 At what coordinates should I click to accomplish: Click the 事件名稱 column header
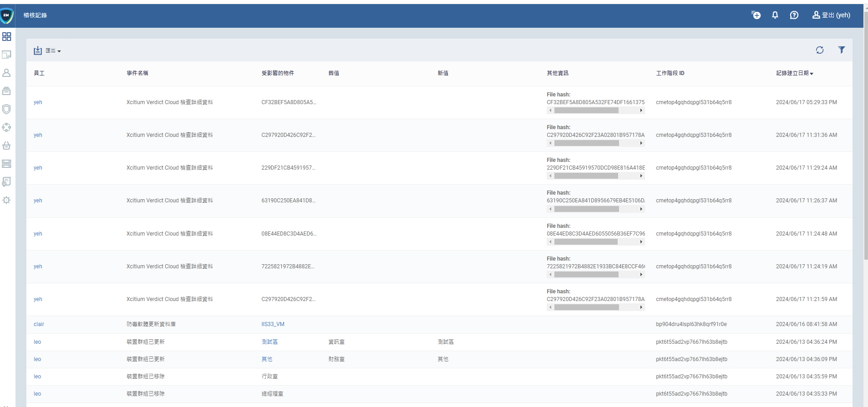point(137,73)
